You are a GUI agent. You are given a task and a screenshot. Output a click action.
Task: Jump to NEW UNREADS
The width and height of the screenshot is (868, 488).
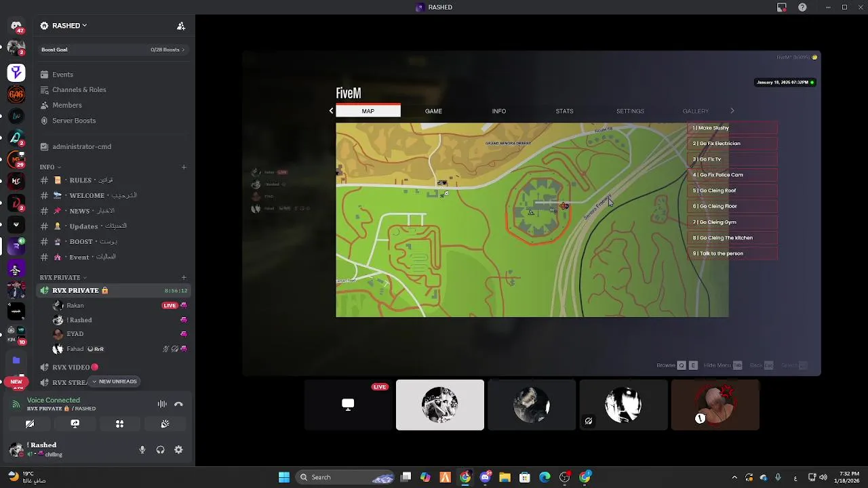(114, 382)
